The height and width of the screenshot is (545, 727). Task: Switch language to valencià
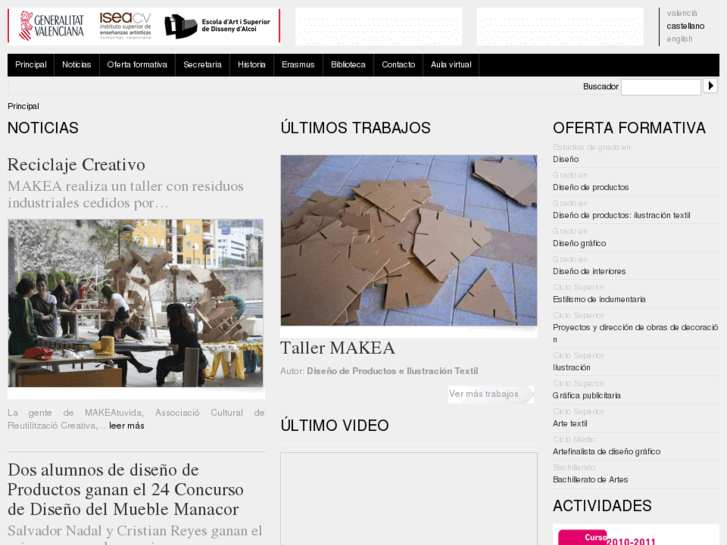click(682, 13)
